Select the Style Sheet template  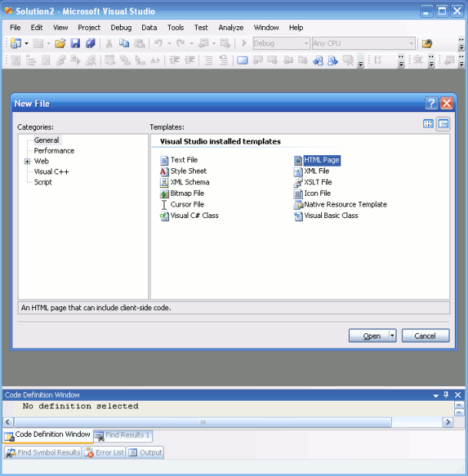point(188,171)
